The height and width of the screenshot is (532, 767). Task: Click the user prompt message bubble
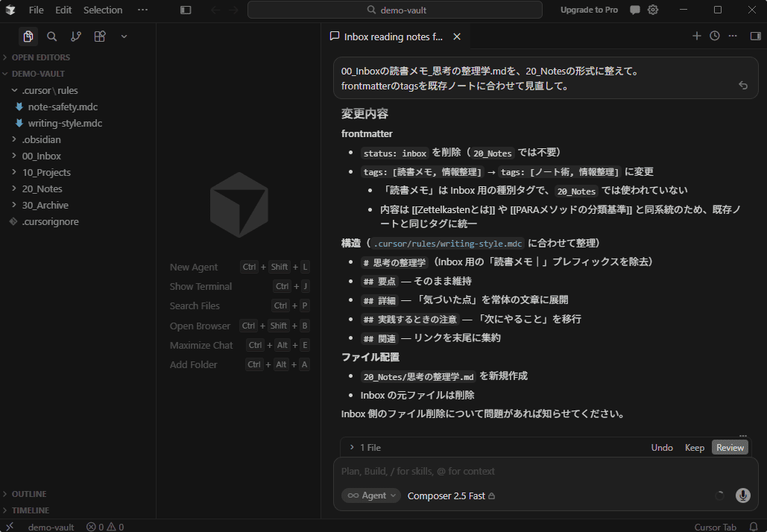click(546, 78)
